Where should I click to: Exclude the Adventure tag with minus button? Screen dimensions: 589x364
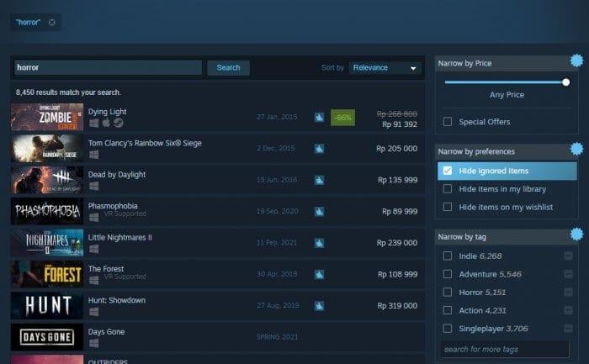click(568, 274)
